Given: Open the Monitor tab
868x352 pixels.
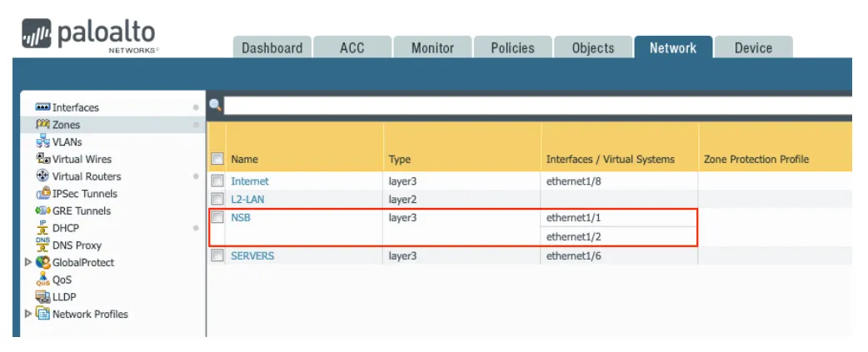Looking at the screenshot, I should (x=432, y=47).
